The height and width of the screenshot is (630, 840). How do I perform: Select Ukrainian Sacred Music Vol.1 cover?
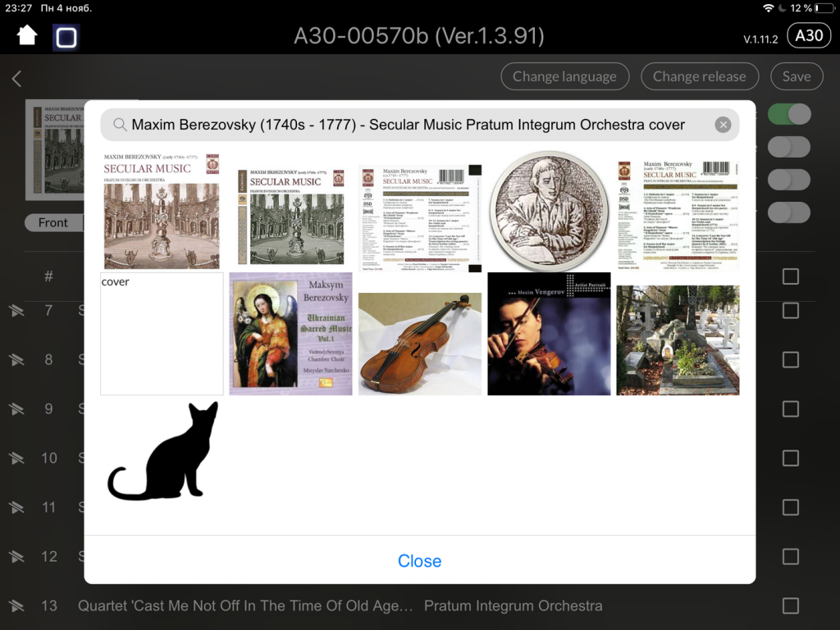click(x=291, y=334)
